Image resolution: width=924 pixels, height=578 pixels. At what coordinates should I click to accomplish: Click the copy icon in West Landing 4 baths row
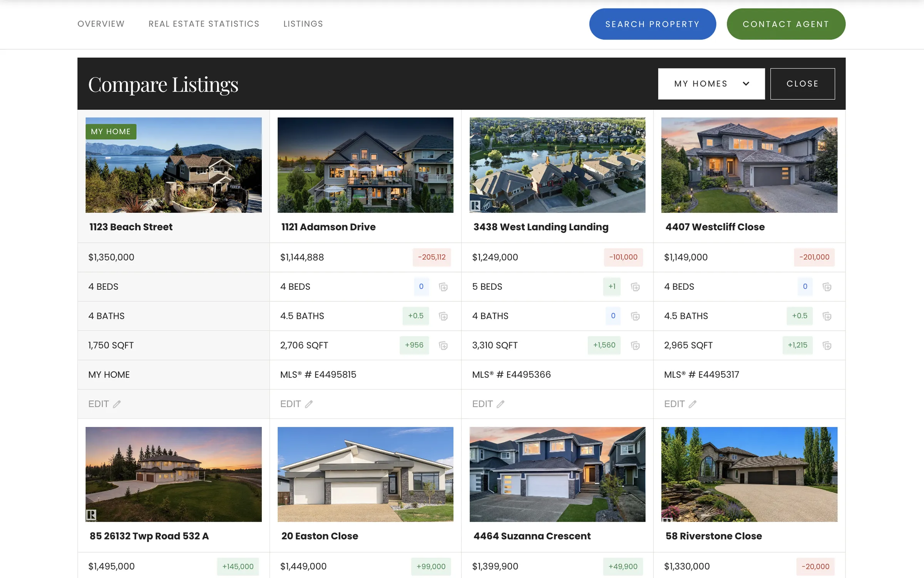(635, 316)
